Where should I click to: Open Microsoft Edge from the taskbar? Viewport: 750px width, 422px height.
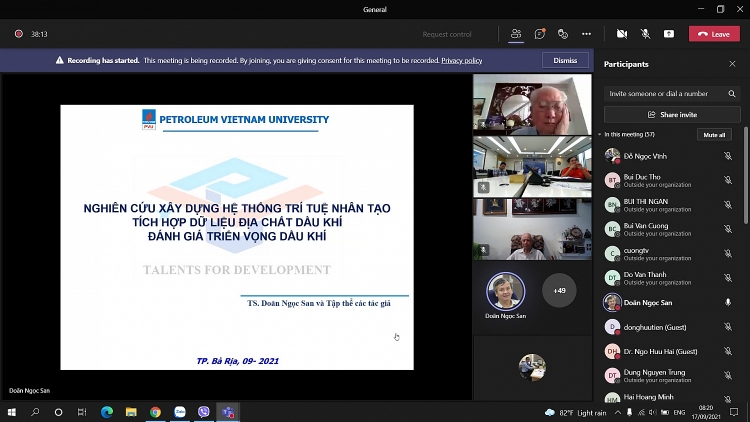pyautogui.click(x=107, y=412)
